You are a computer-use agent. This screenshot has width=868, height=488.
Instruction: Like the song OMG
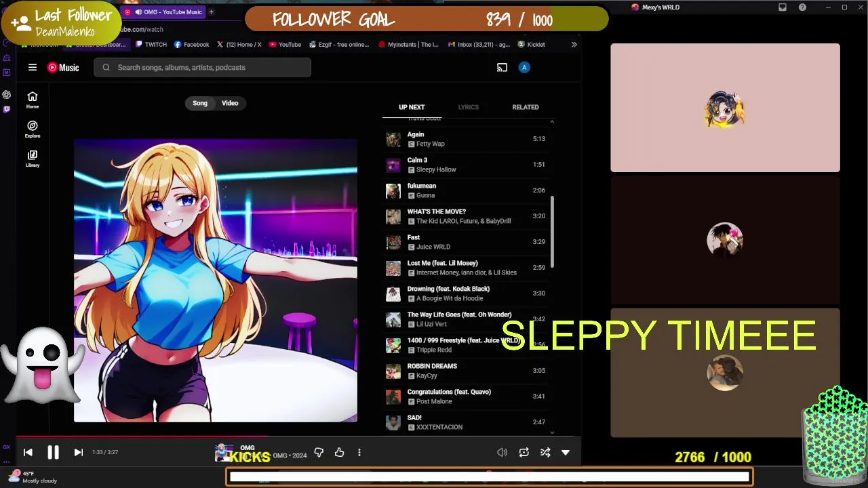339,452
